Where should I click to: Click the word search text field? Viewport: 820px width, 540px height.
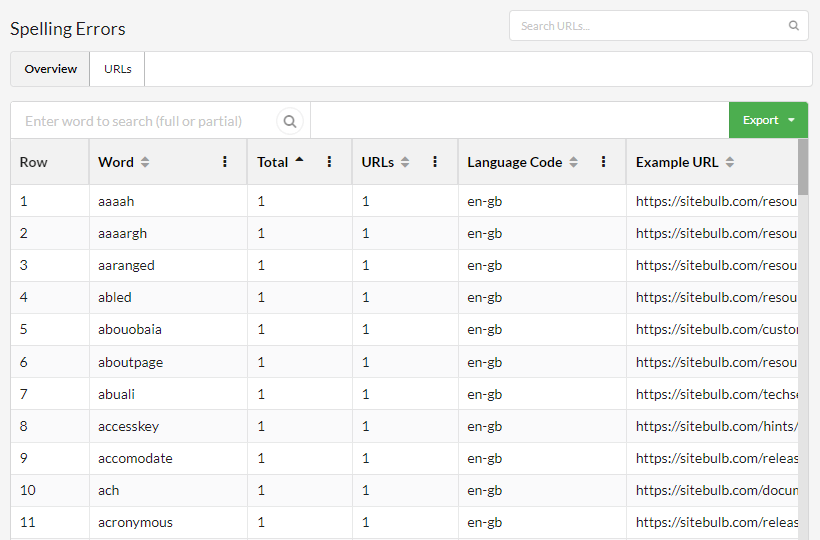click(x=144, y=121)
